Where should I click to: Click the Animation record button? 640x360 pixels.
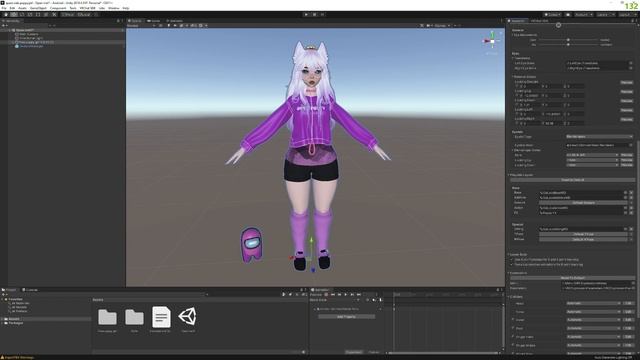(x=326, y=294)
